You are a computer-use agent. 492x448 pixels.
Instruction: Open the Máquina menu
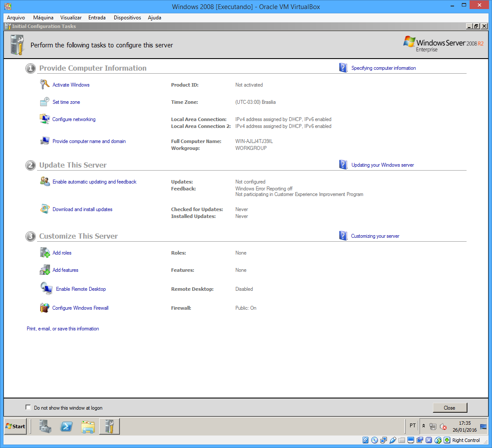43,18
